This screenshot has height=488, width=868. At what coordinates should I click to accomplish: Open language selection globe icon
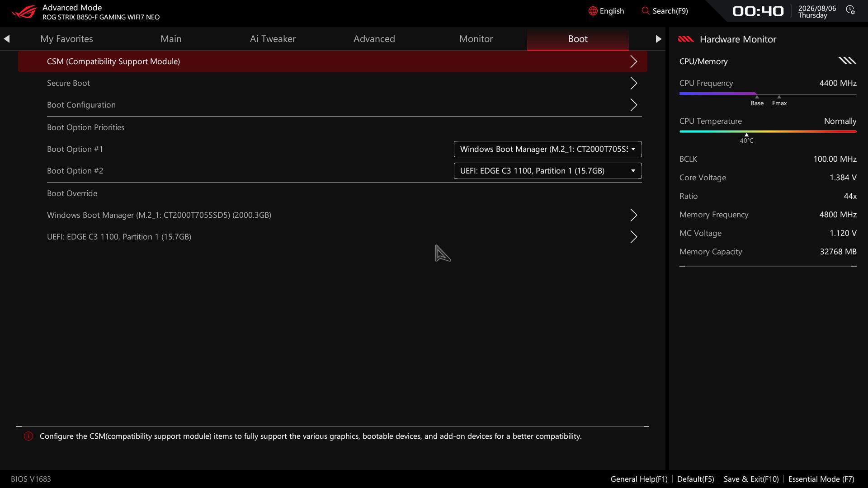tap(593, 11)
